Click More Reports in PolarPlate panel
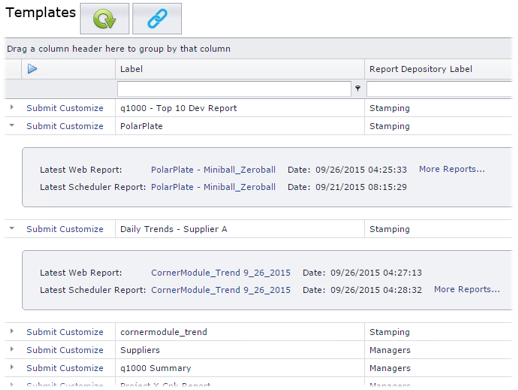 [x=452, y=169]
